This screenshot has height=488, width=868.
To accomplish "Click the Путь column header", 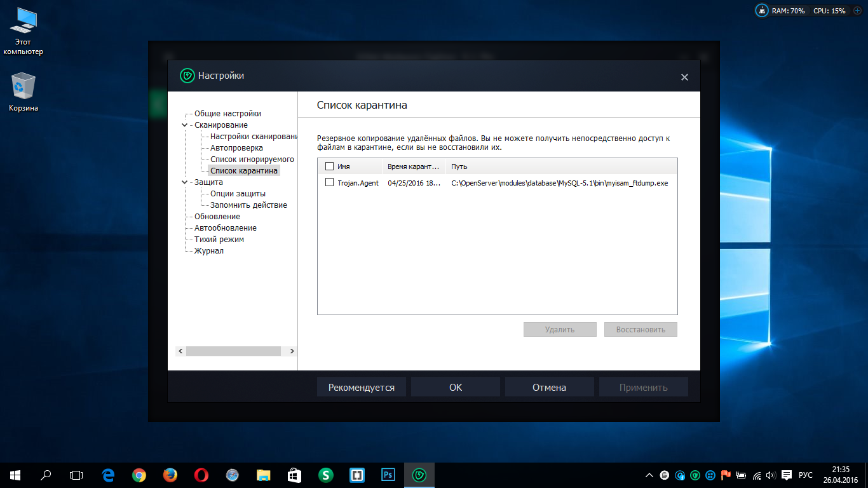I will click(459, 166).
